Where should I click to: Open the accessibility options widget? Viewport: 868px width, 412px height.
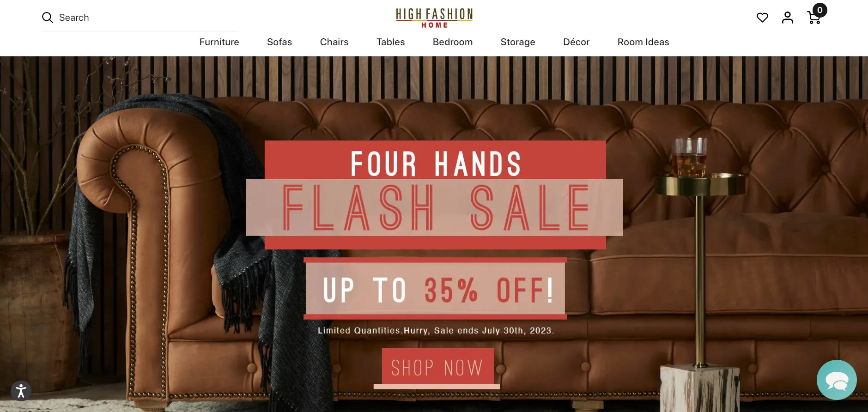click(x=21, y=391)
